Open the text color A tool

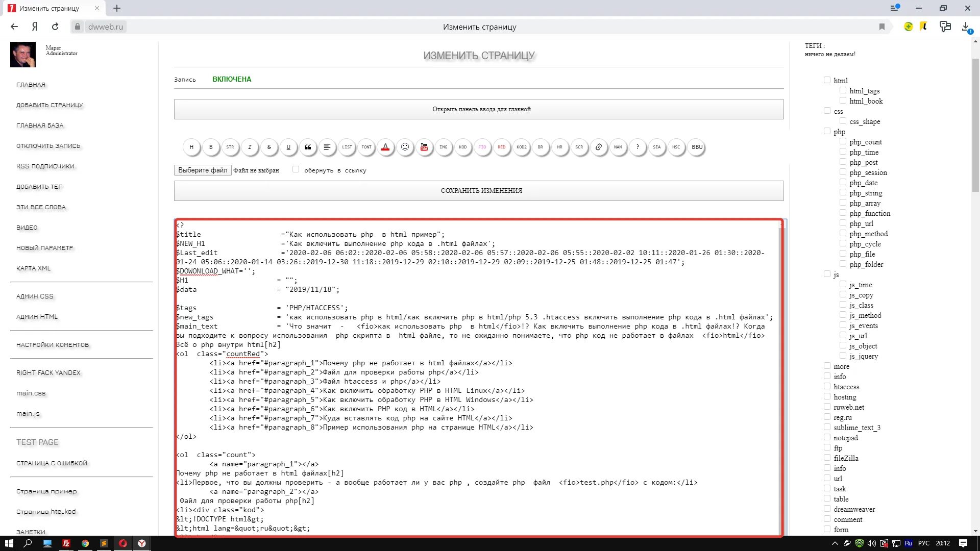(385, 147)
